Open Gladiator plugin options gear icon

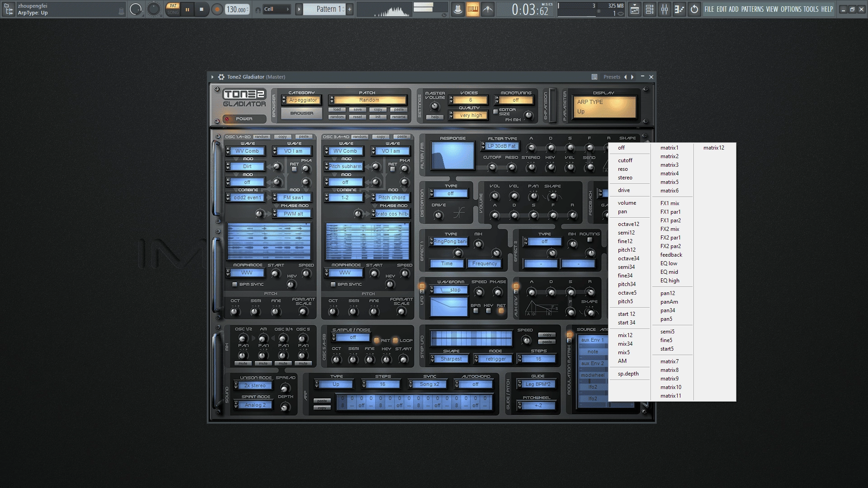click(x=221, y=77)
